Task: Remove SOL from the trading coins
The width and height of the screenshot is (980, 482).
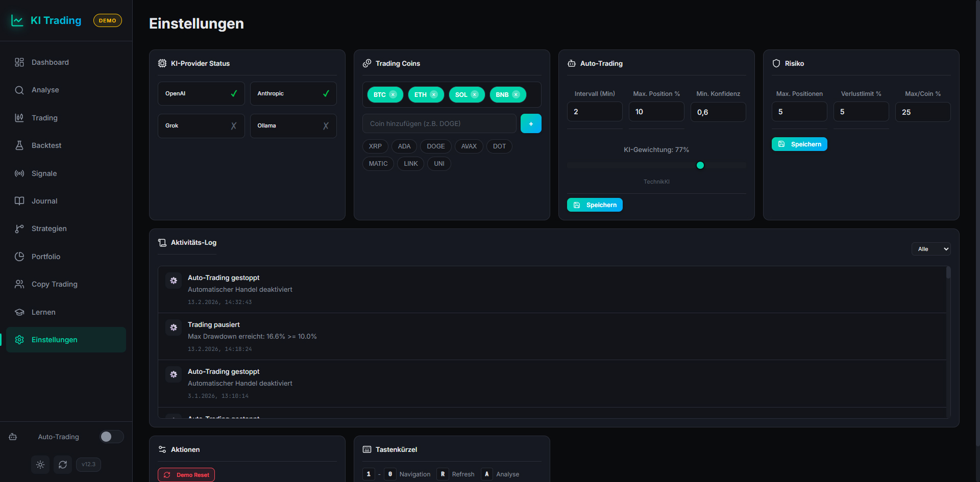Action: [x=475, y=95]
